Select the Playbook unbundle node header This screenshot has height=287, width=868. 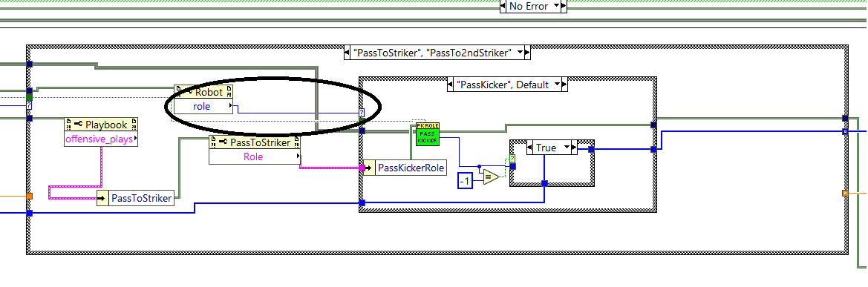(101, 125)
